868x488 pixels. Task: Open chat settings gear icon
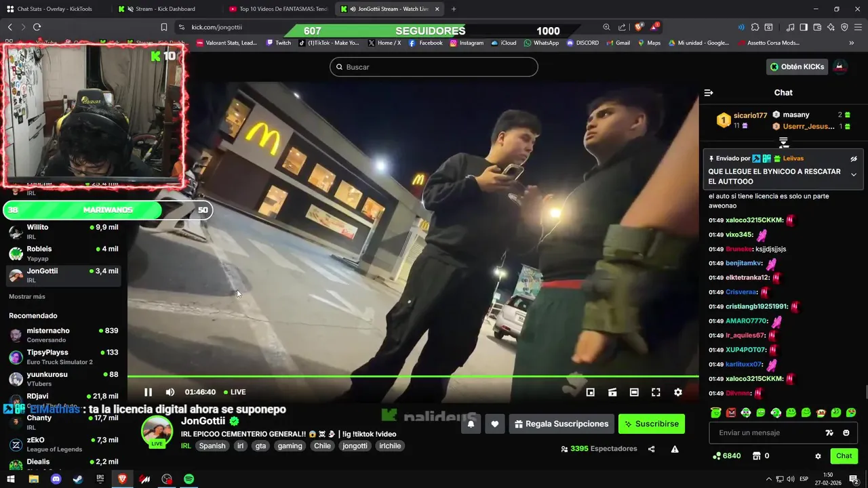coord(818,456)
